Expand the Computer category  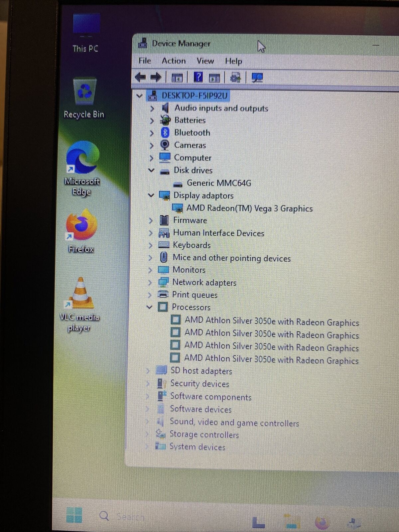pyautogui.click(x=152, y=158)
